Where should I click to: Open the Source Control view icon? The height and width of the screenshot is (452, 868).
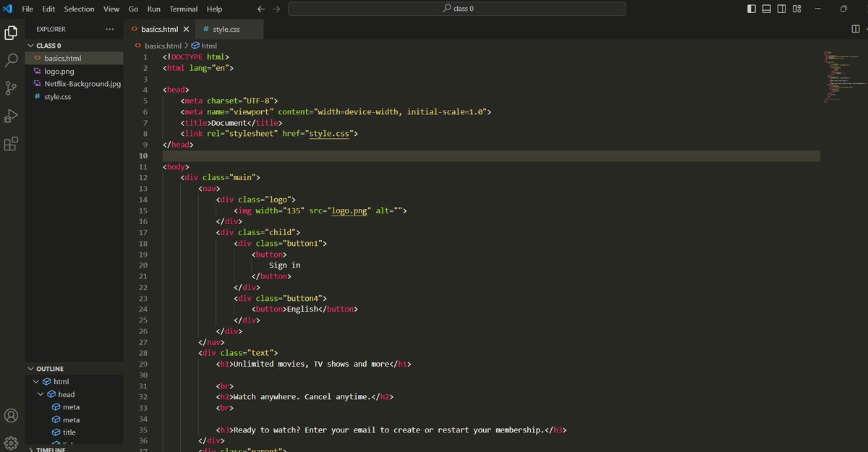click(11, 88)
